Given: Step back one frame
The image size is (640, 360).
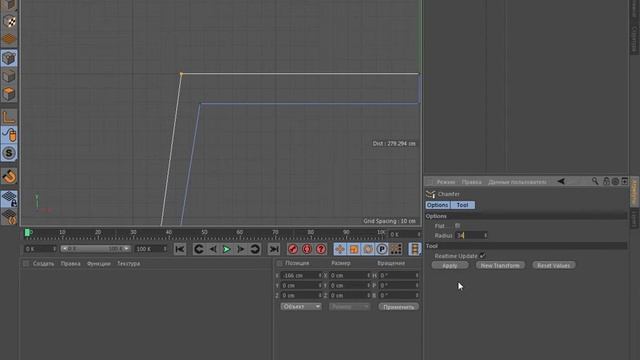Looking at the screenshot, I should (213, 249).
